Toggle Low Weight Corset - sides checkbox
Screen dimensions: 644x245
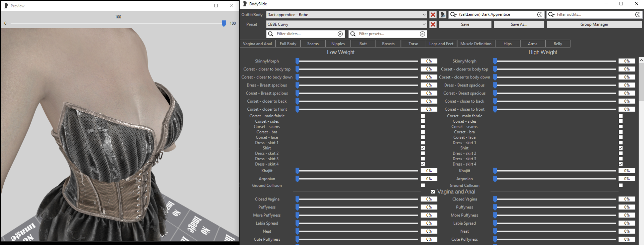pyautogui.click(x=423, y=121)
